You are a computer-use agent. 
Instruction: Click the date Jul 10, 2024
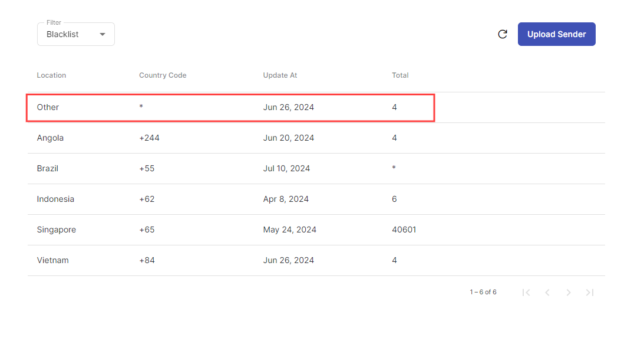[286, 169]
